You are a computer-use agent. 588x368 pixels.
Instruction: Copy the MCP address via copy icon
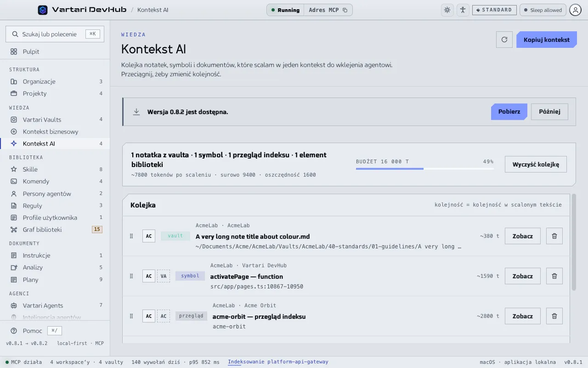(x=345, y=10)
